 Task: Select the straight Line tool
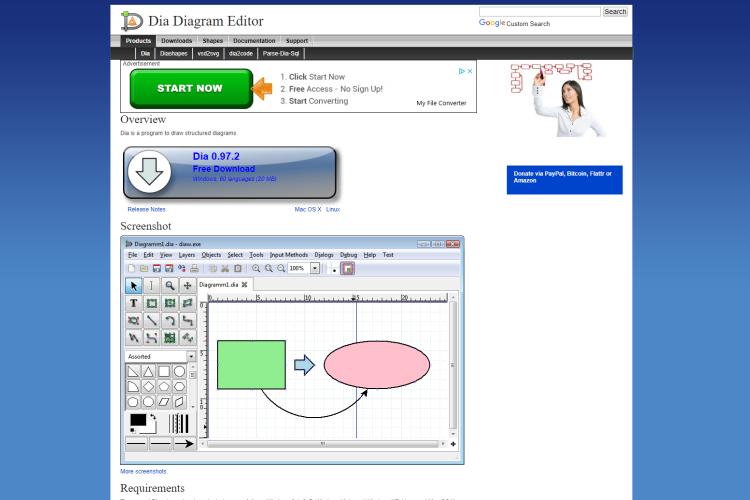point(151,320)
